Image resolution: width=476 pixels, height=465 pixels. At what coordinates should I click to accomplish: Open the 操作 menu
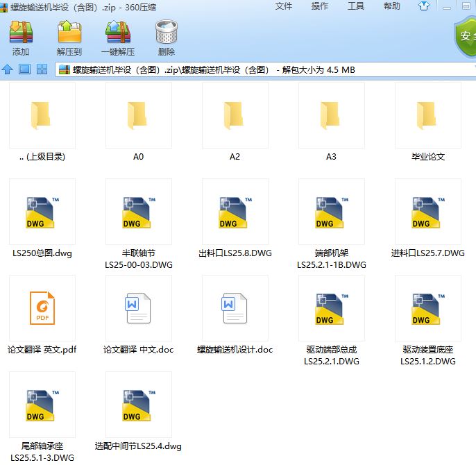(320, 6)
